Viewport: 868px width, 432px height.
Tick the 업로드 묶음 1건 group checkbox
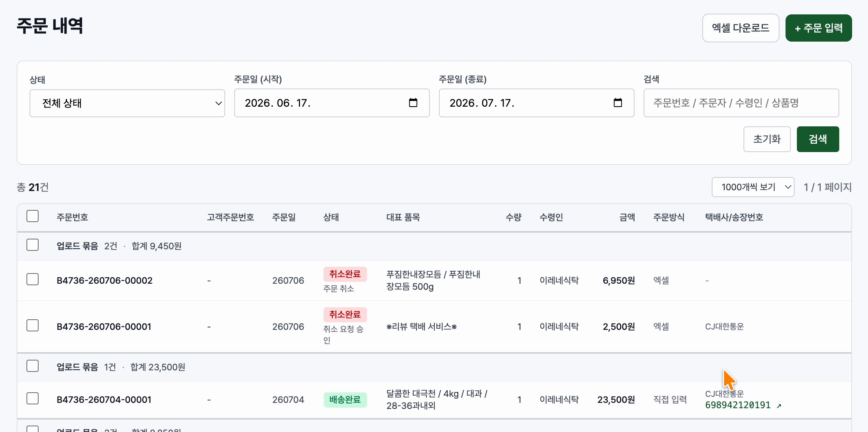[33, 366]
